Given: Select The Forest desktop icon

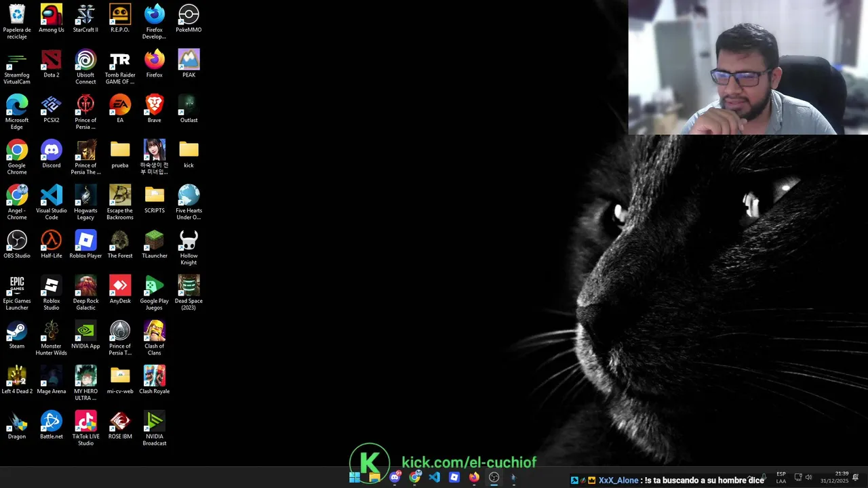Looking at the screenshot, I should pyautogui.click(x=120, y=244).
